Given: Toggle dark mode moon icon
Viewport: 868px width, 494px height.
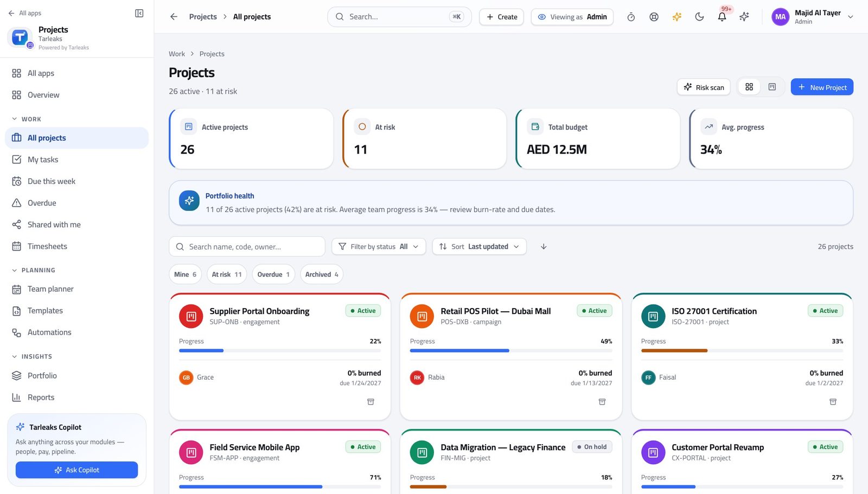Looking at the screenshot, I should pos(699,17).
